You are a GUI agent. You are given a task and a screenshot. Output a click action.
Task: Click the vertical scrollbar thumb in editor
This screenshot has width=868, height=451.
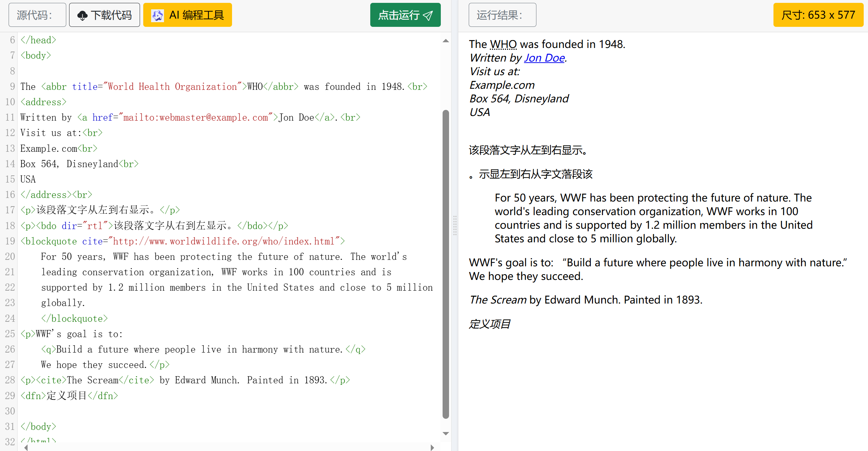[x=446, y=264]
